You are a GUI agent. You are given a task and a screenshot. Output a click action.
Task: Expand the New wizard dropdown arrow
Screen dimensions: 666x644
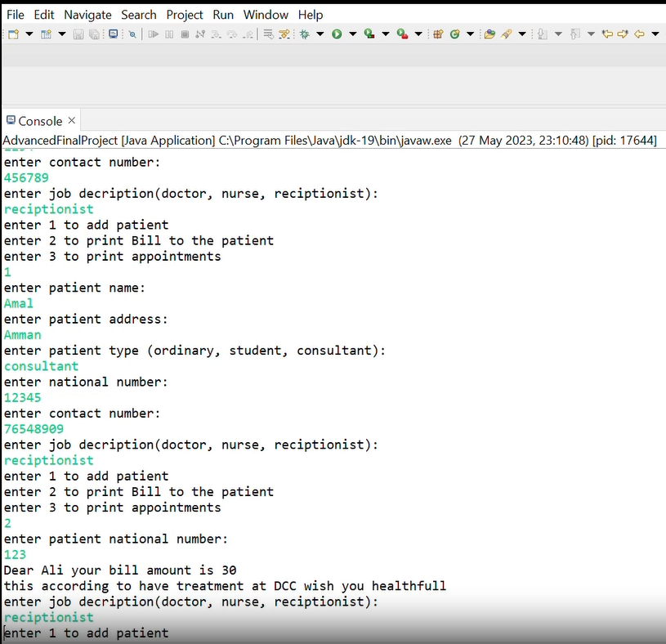(x=28, y=33)
